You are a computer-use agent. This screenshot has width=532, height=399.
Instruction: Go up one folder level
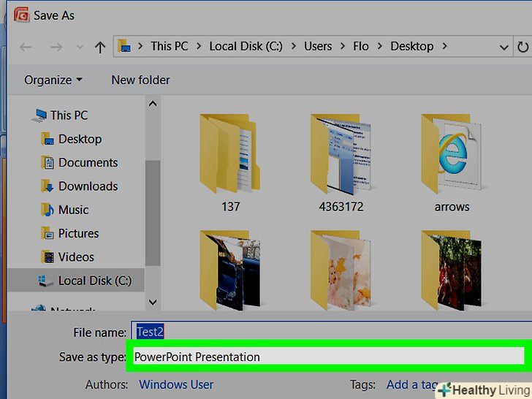click(x=100, y=47)
